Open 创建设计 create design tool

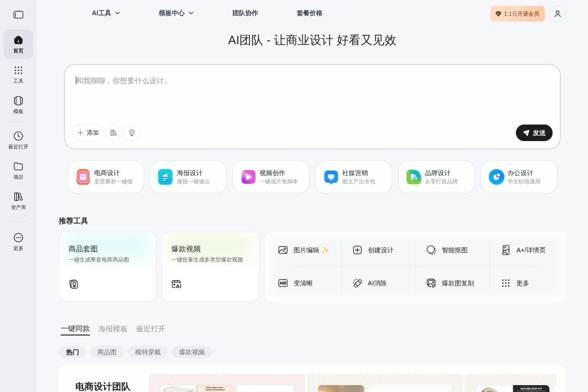pyautogui.click(x=373, y=250)
